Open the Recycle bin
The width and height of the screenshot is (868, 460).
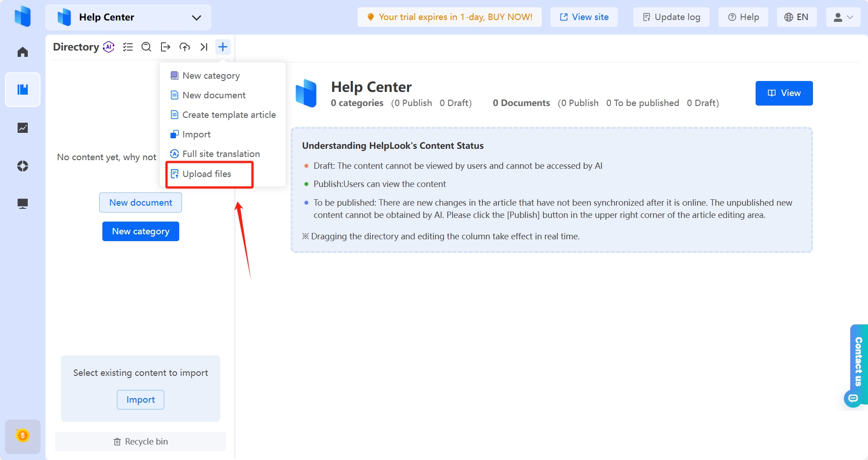pyautogui.click(x=141, y=441)
